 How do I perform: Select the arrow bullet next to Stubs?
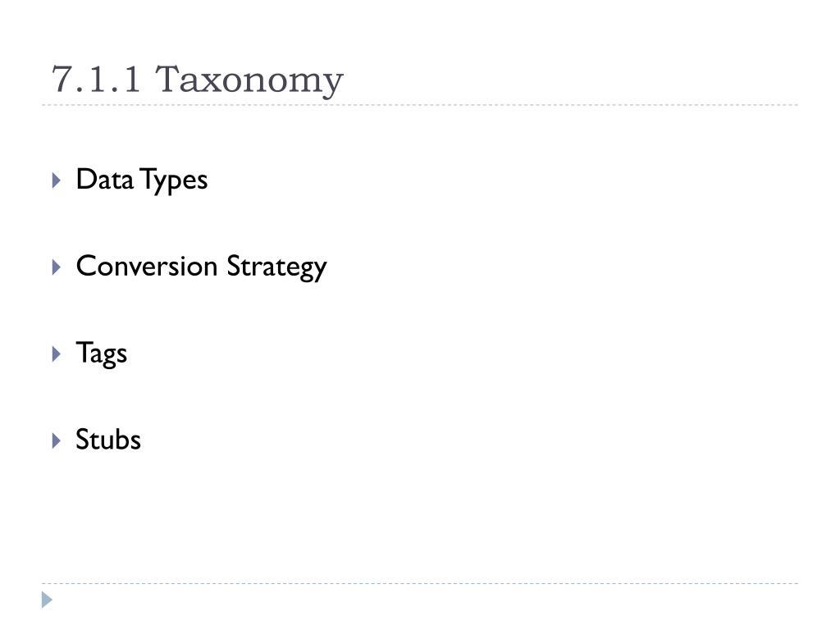pos(57,441)
